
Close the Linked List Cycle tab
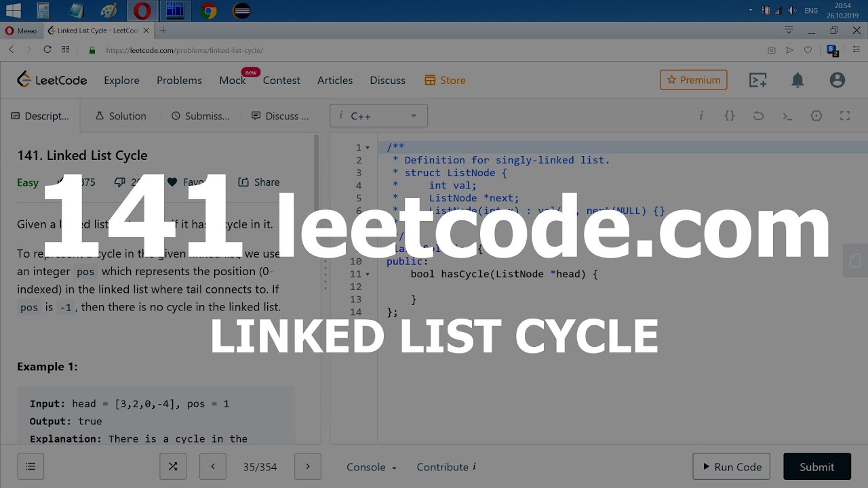tap(146, 30)
